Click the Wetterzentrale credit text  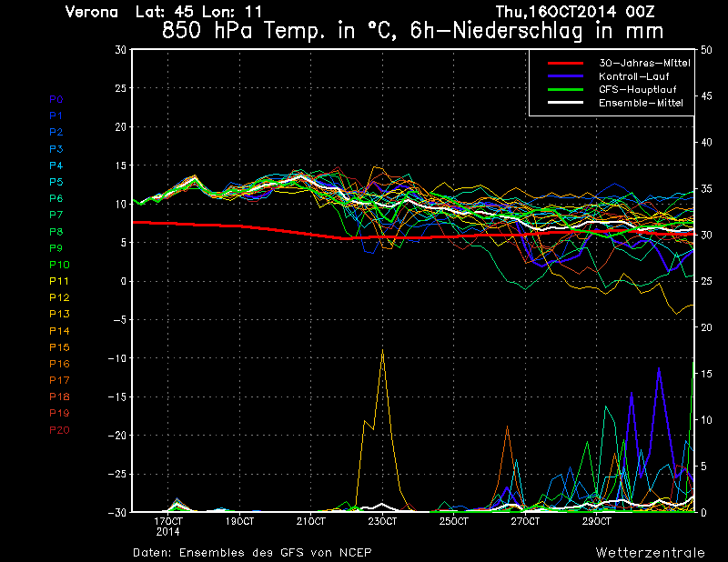pos(650,552)
